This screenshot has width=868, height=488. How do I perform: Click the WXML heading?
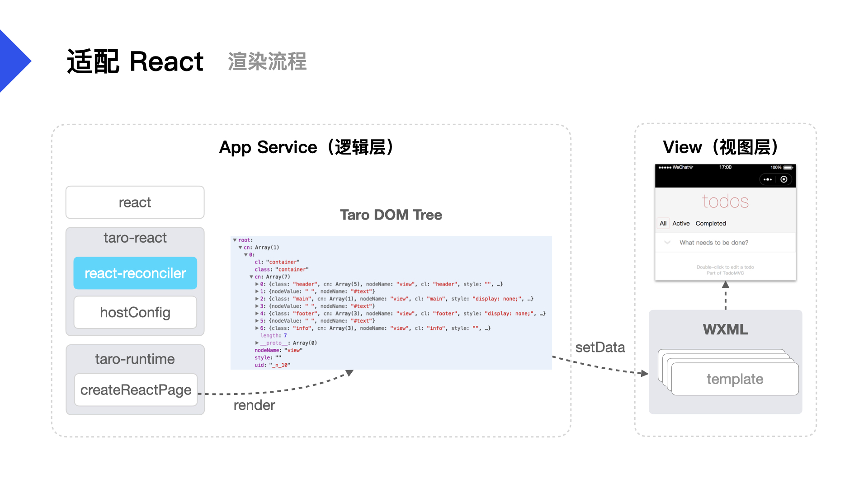725,329
